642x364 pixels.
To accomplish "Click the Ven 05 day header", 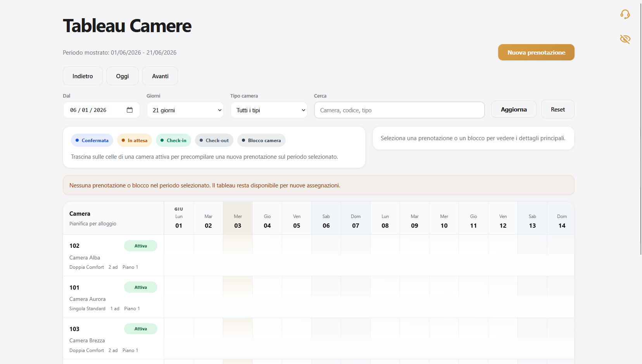I will coord(297,218).
